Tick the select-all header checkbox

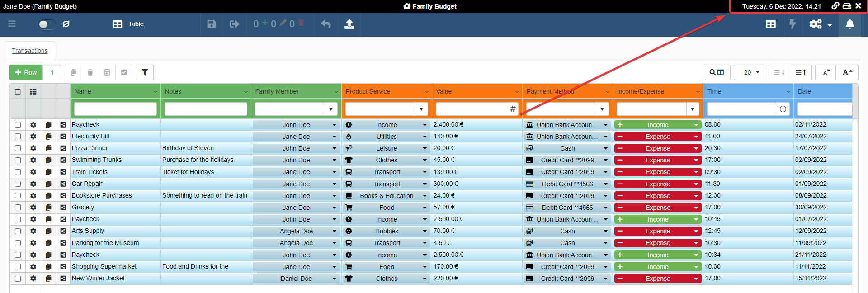coord(18,92)
